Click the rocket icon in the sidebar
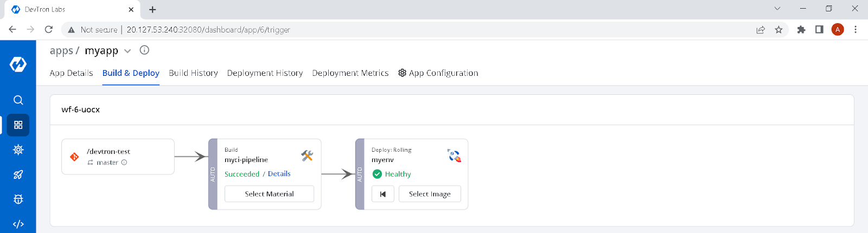The height and width of the screenshot is (233, 868). [18, 175]
